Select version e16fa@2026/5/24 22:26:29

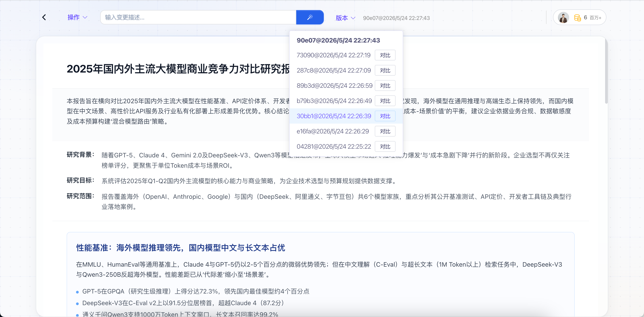coord(333,131)
